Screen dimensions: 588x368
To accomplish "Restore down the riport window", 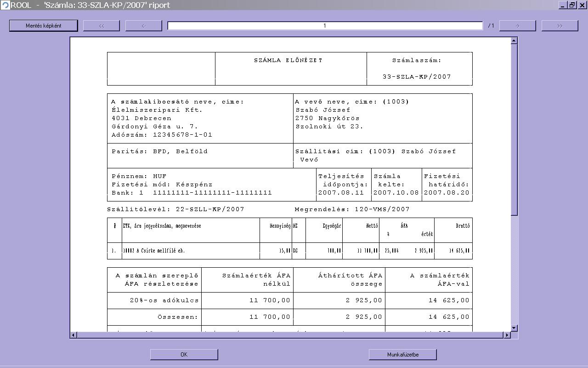I will (572, 5).
